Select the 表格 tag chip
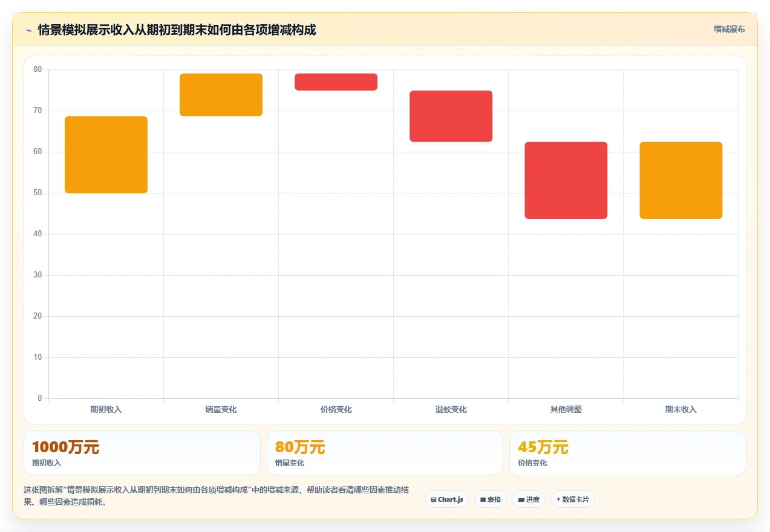The height and width of the screenshot is (532, 770). [x=491, y=499]
